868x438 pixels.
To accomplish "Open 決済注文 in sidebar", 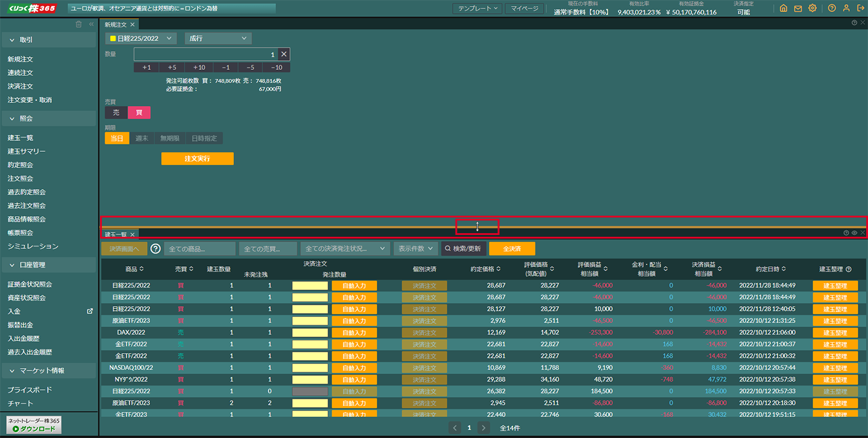I will click(x=20, y=86).
